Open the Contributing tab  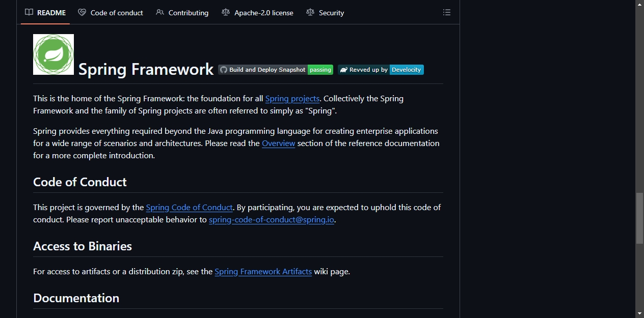click(182, 13)
